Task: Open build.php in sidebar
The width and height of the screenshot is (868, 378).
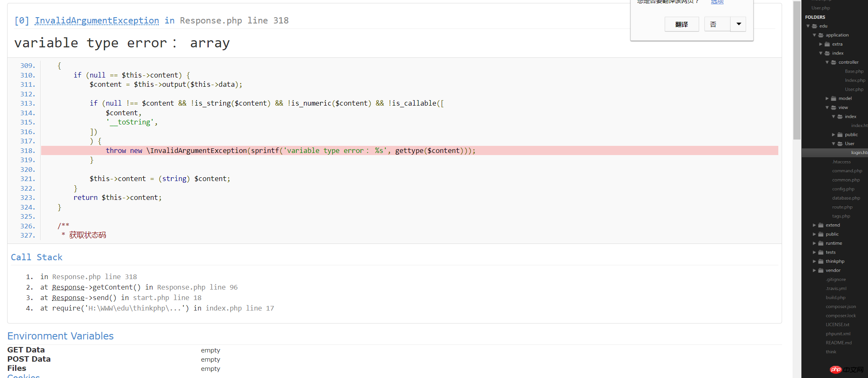Action: point(835,298)
